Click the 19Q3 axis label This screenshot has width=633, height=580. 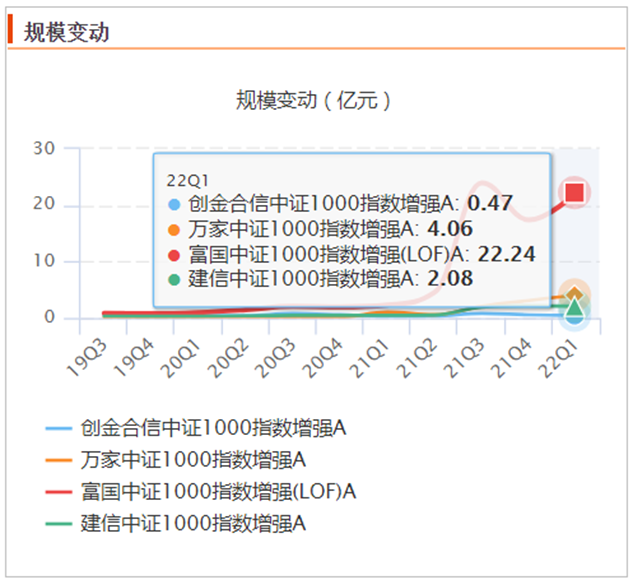[x=88, y=358]
